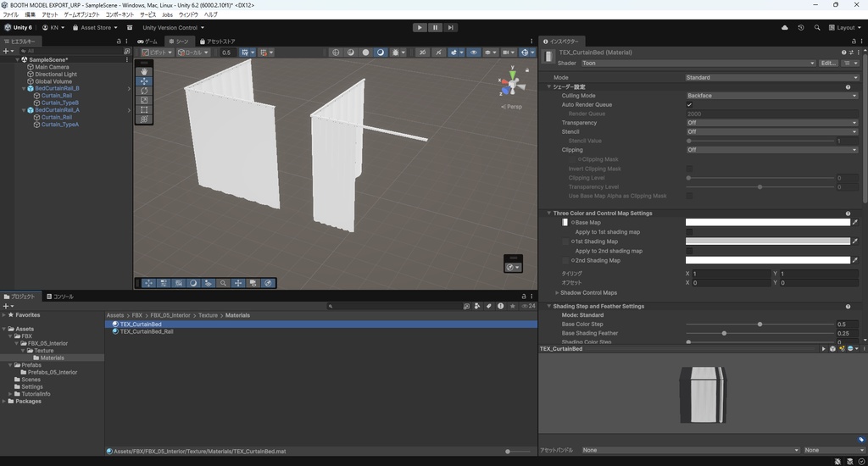Select the Hand tool in scene toolbar
The image size is (868, 466).
144,71
